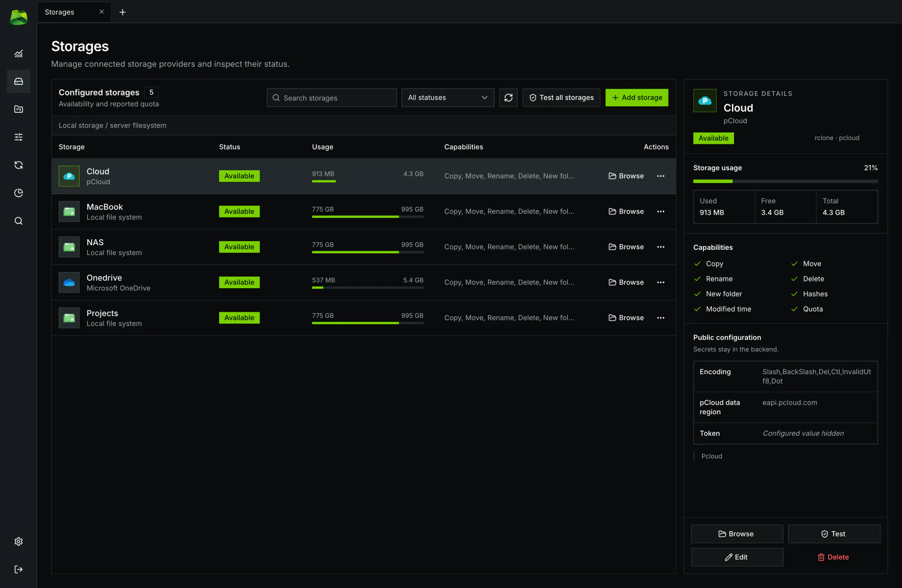Viewport: 902px width, 588px height.
Task: Click the eapi.pcloud.com region value
Action: [x=790, y=402]
